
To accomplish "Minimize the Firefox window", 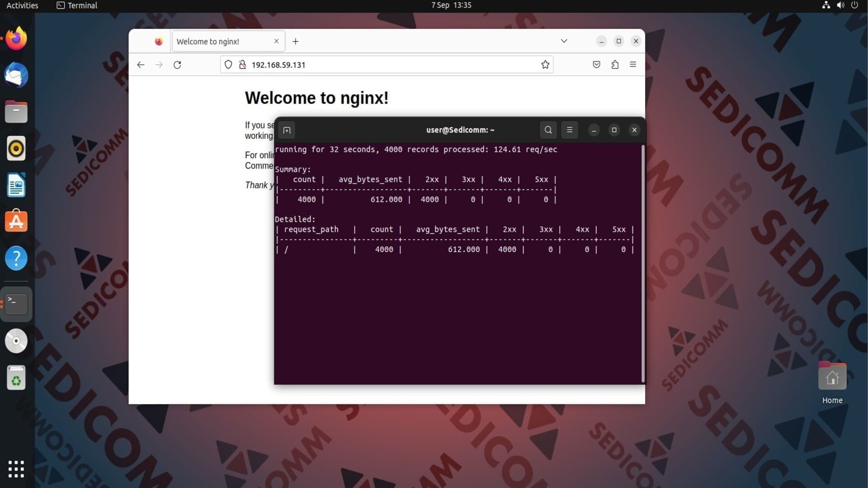I will tap(601, 41).
